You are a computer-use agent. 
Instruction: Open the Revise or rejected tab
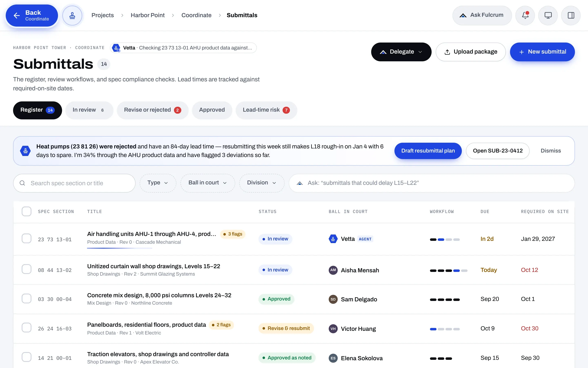click(x=153, y=110)
